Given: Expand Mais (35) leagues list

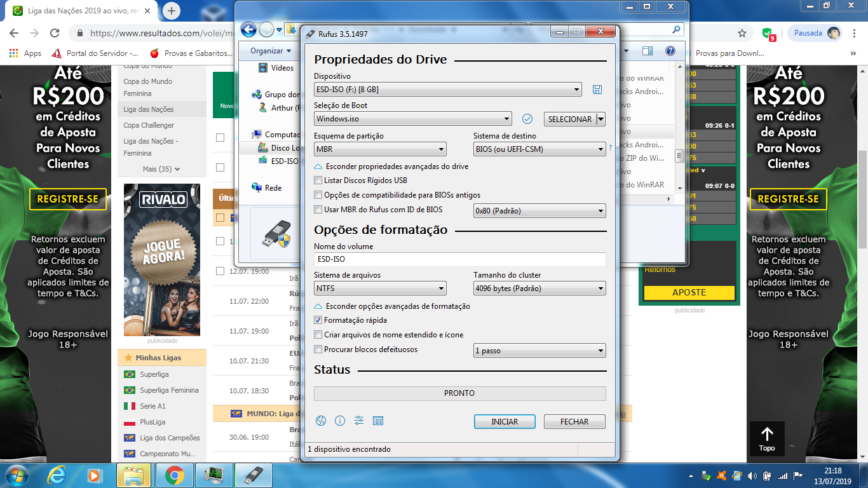Looking at the screenshot, I should click(161, 169).
